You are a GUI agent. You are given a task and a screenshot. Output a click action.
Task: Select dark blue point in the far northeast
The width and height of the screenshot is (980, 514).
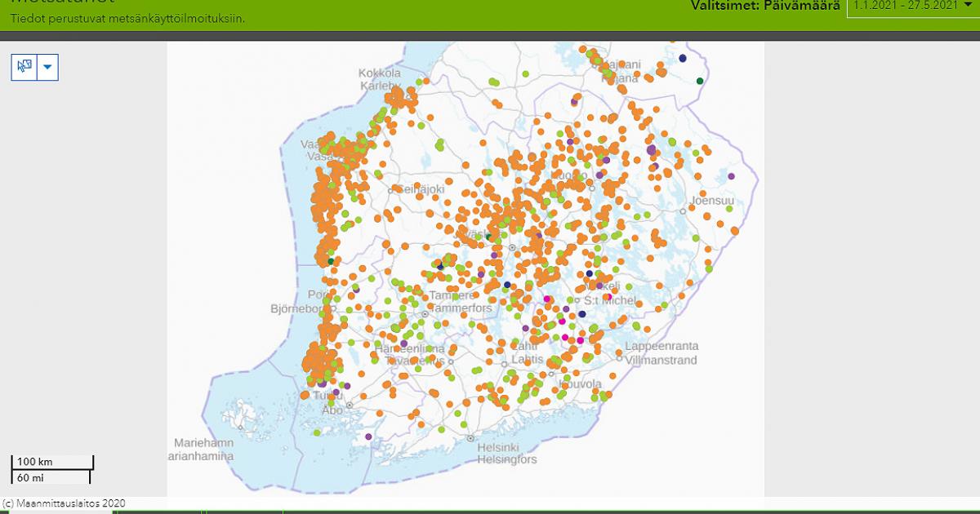683,58
